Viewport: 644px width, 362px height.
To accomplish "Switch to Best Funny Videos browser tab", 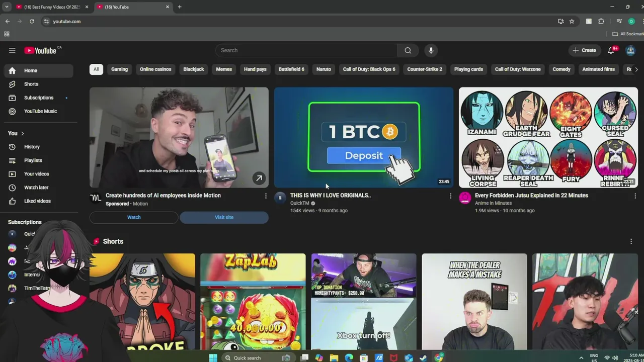I will coord(52,7).
